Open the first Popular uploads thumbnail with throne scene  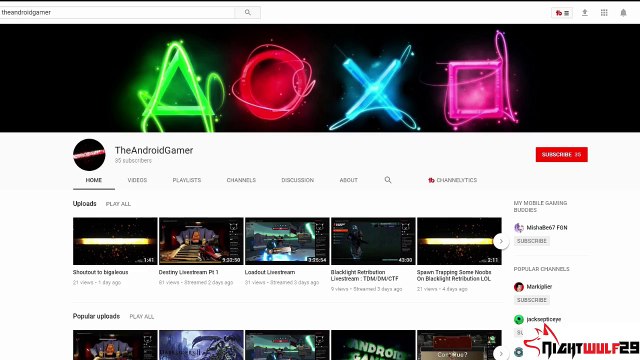[x=115, y=345]
